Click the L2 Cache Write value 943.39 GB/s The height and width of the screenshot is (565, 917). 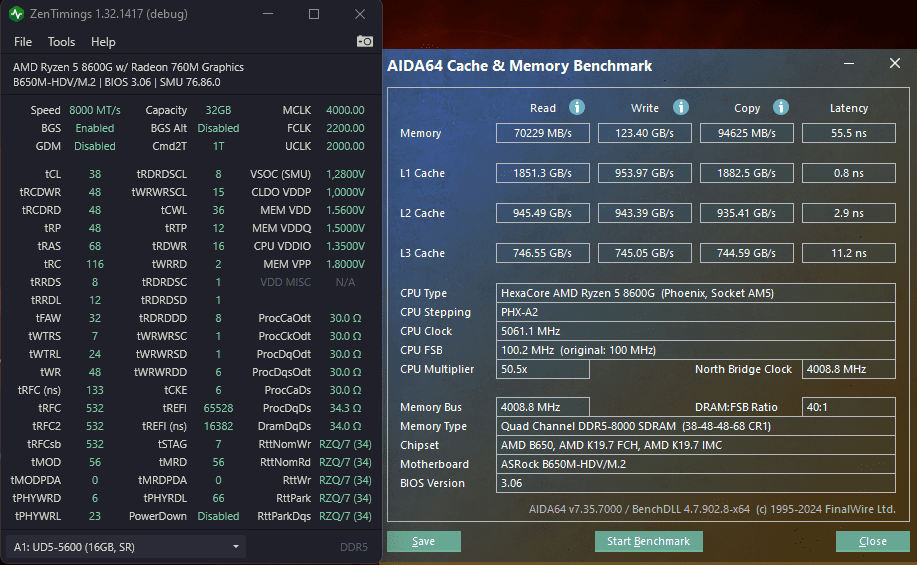(x=644, y=213)
